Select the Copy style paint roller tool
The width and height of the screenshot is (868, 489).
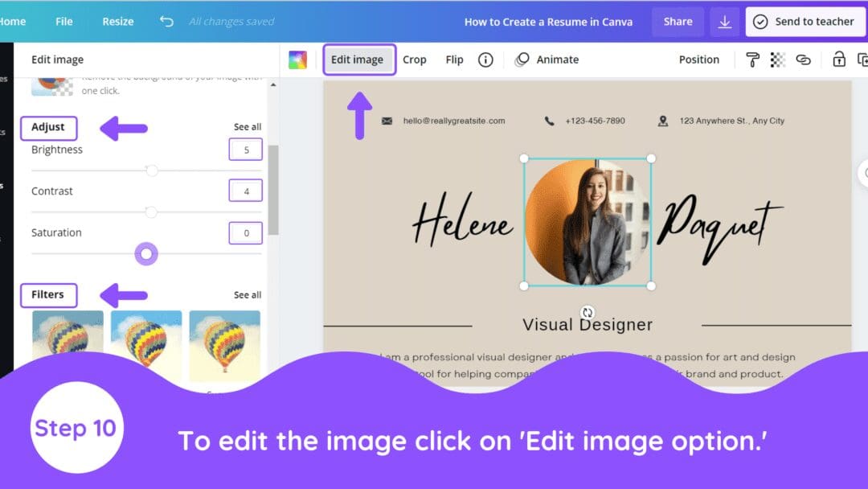753,59
